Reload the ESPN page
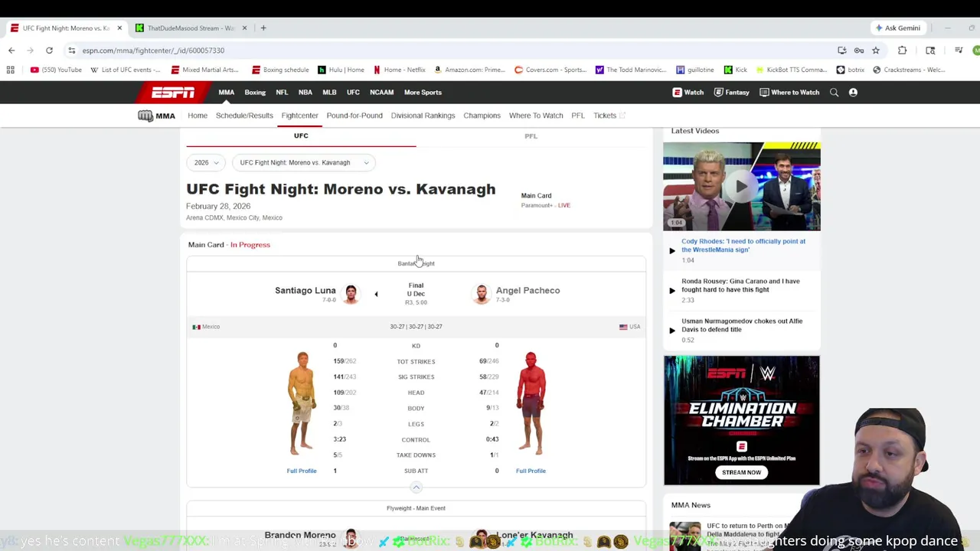This screenshot has height=551, width=980. point(49,51)
